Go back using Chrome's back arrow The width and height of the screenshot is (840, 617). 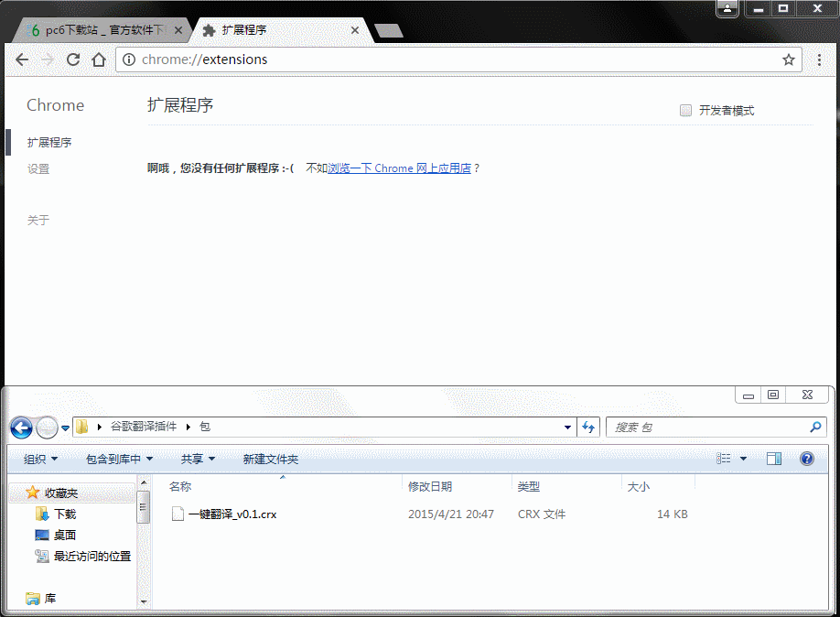click(x=22, y=59)
